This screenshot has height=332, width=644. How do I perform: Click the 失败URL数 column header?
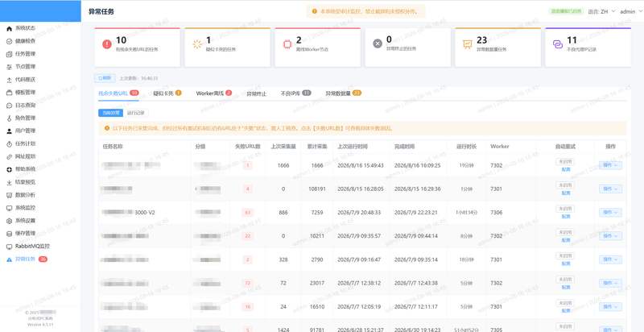[x=247, y=147]
